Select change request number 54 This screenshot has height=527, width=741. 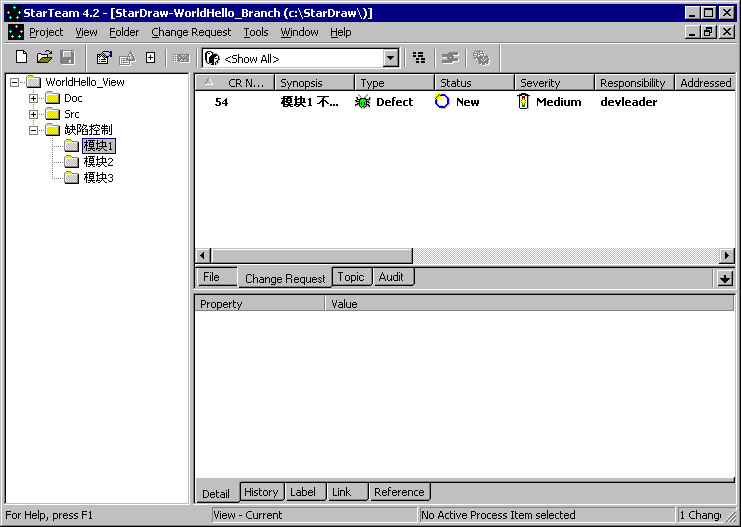tap(221, 102)
